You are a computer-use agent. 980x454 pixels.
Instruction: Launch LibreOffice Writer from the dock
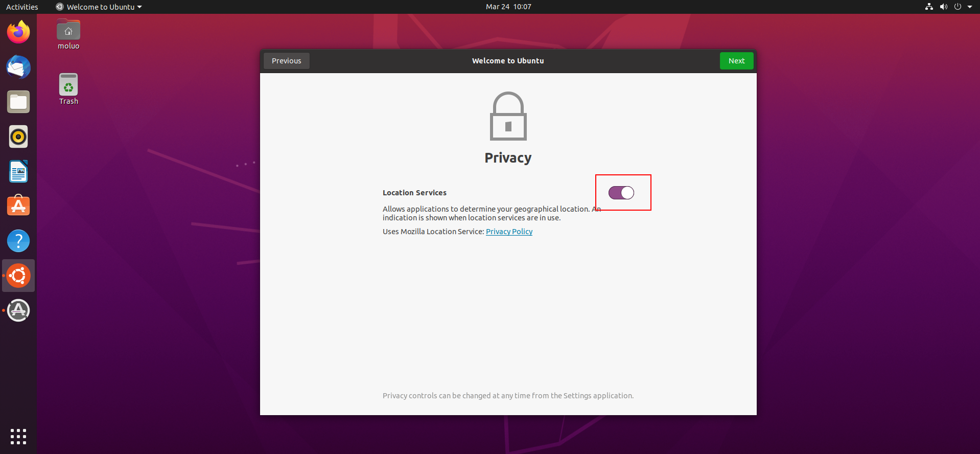(x=18, y=171)
